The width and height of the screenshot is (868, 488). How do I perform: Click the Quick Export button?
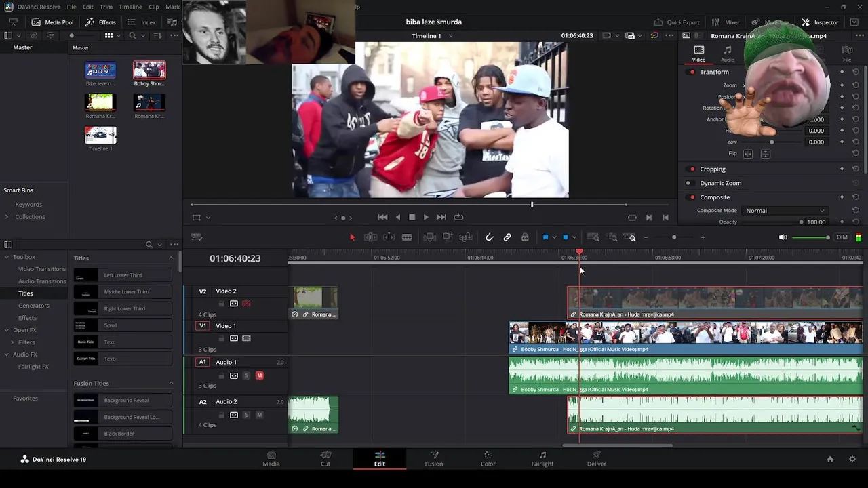[x=676, y=22]
